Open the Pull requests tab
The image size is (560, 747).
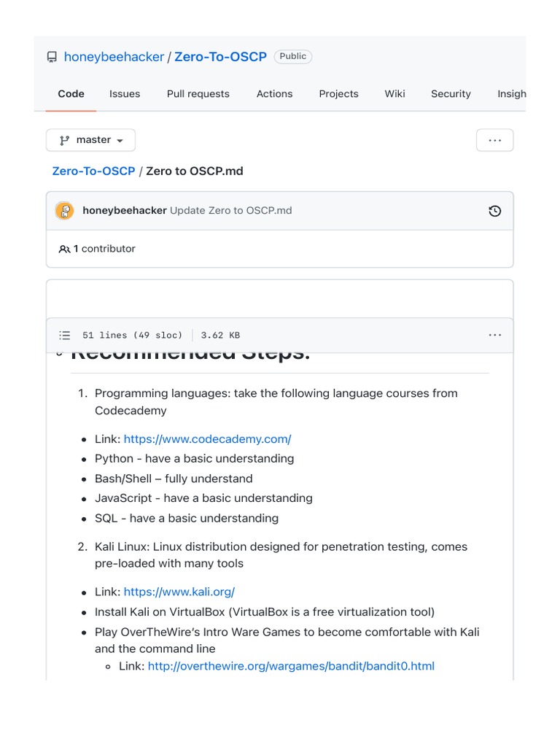[x=198, y=94]
